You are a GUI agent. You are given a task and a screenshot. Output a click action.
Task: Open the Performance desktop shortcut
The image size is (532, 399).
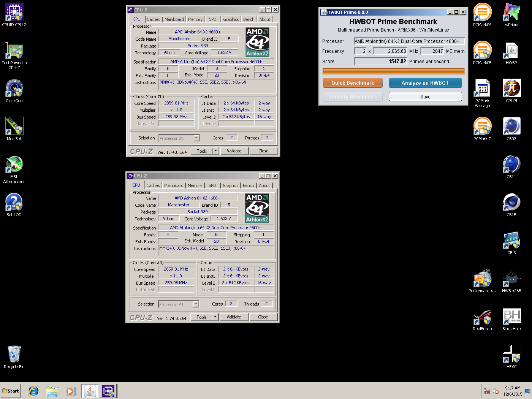(x=482, y=281)
